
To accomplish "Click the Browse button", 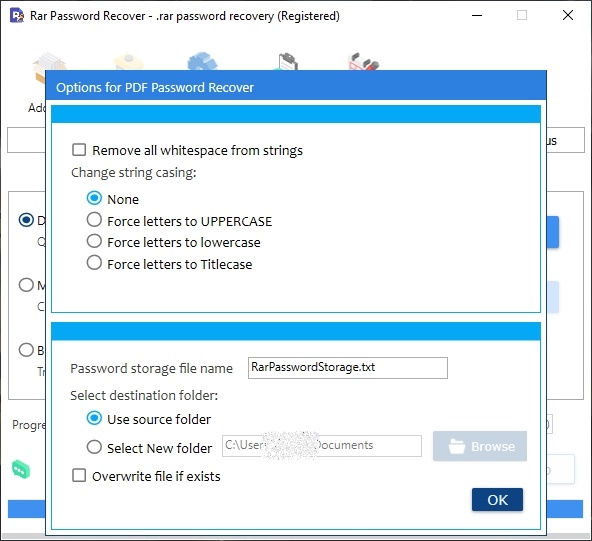I will click(480, 446).
